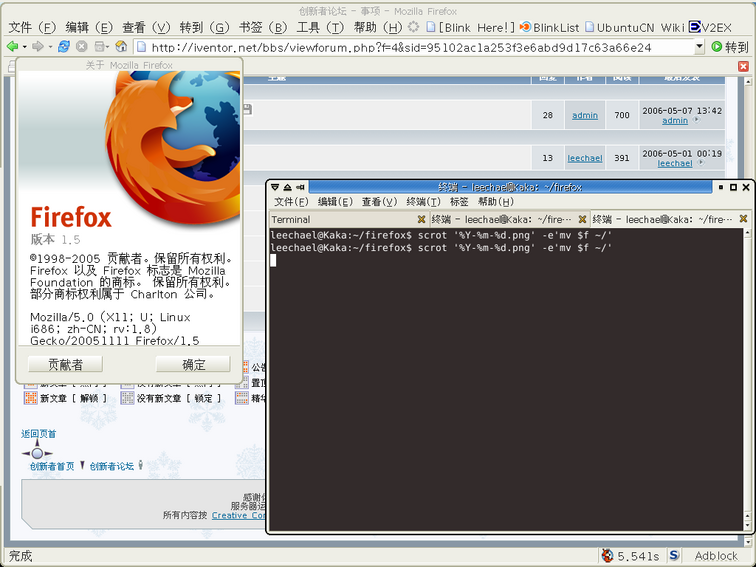Click the 创新者首页 link
The image size is (756, 567).
pyautogui.click(x=52, y=466)
